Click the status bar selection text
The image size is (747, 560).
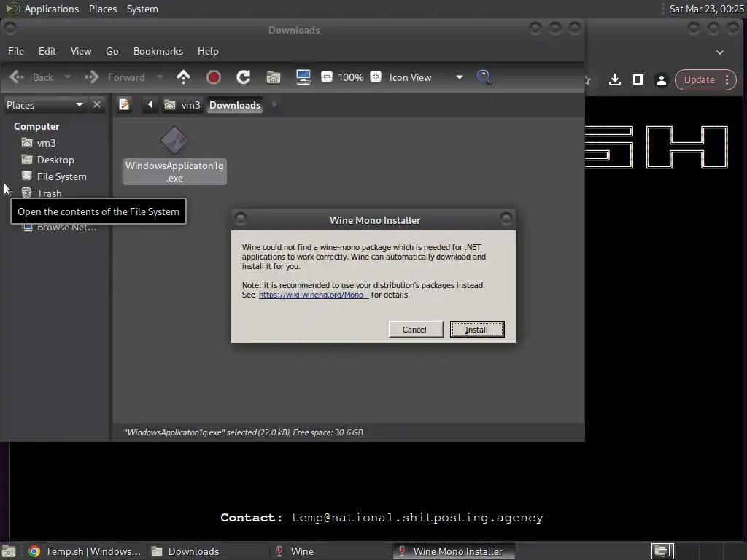[244, 432]
